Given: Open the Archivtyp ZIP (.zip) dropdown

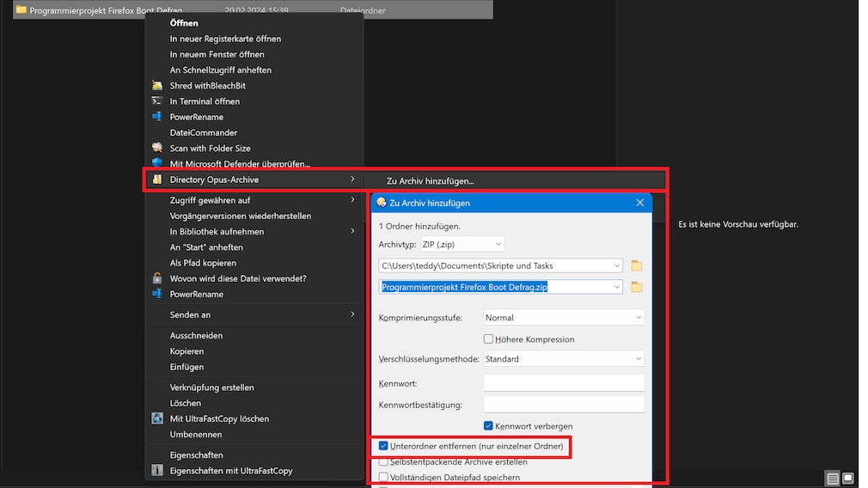Looking at the screenshot, I should (462, 244).
